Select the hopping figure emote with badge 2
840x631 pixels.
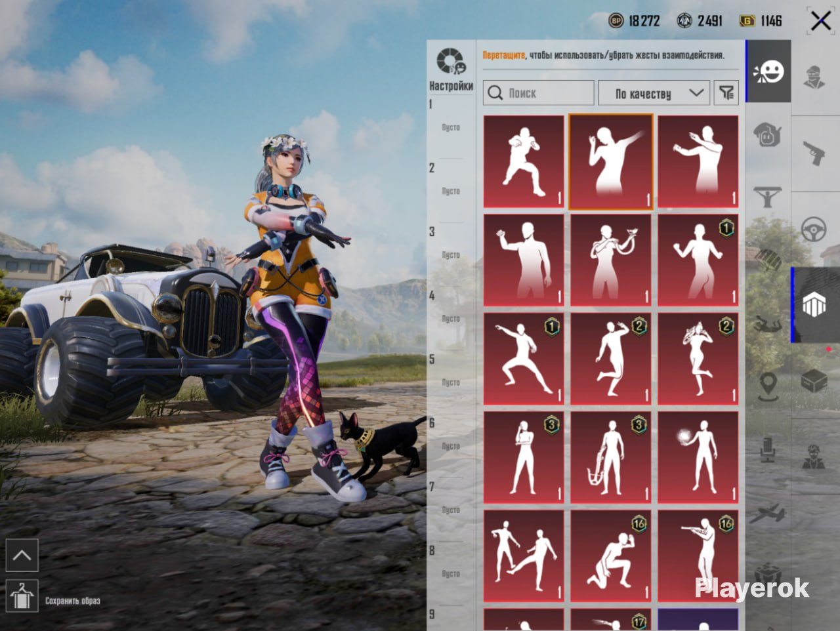tap(611, 358)
